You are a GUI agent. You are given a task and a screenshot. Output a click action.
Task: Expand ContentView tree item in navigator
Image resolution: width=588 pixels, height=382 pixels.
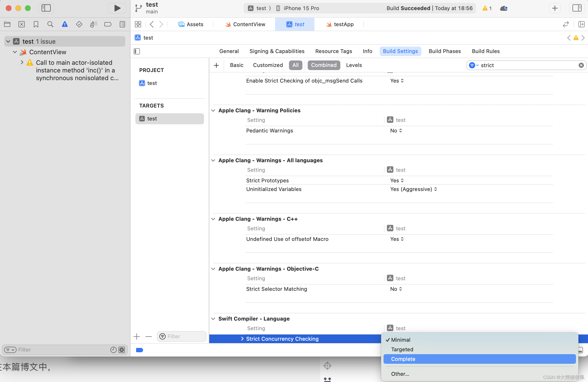click(15, 52)
